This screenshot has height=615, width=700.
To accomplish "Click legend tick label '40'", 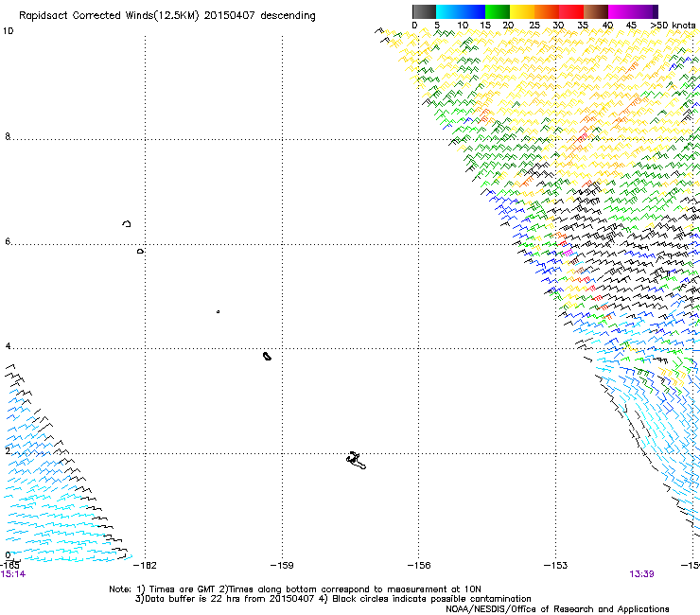I will pos(607,26).
